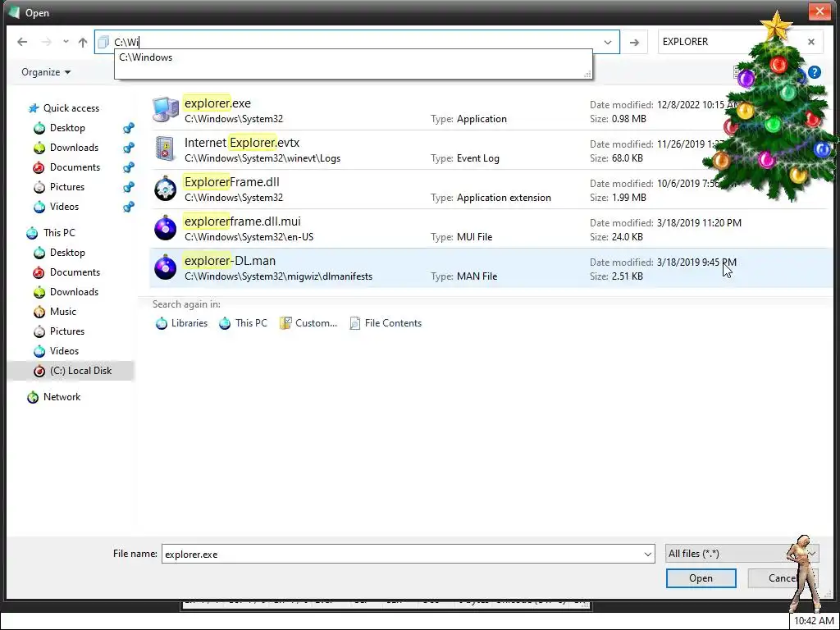Expand the address bar history dropdown

(x=608, y=43)
